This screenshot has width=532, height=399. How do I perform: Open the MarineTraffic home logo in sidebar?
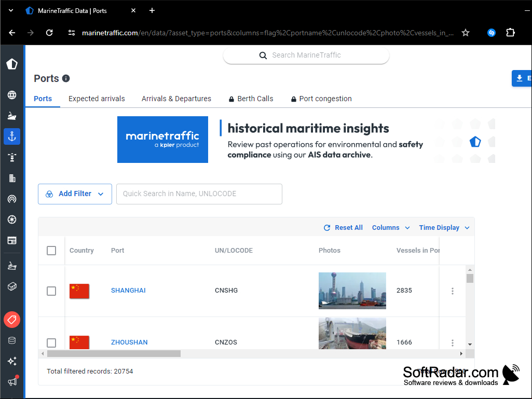tap(12, 64)
